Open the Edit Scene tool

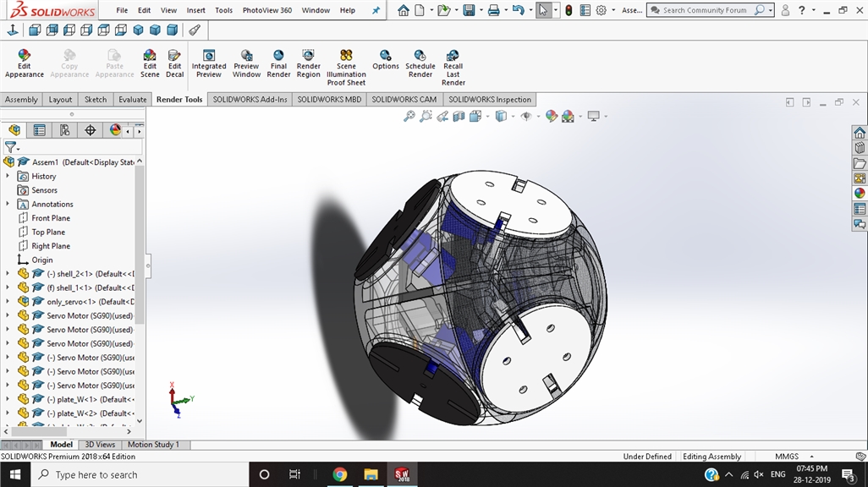coord(150,63)
